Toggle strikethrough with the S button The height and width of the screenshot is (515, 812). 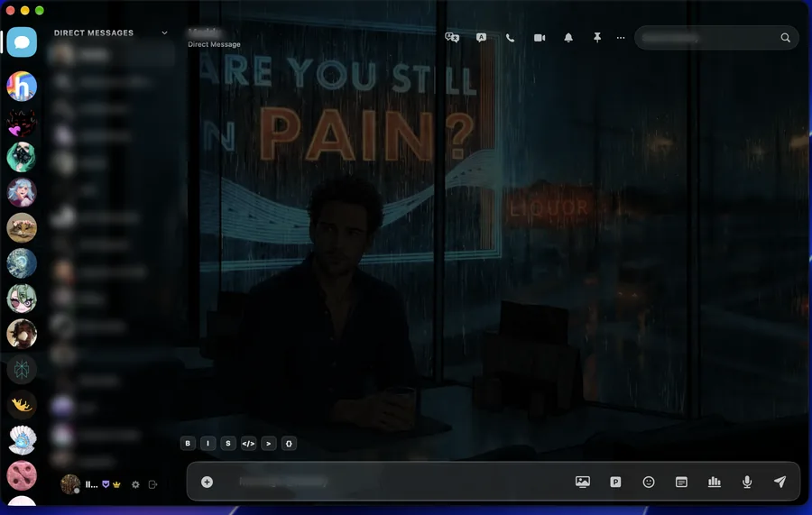[x=228, y=443]
